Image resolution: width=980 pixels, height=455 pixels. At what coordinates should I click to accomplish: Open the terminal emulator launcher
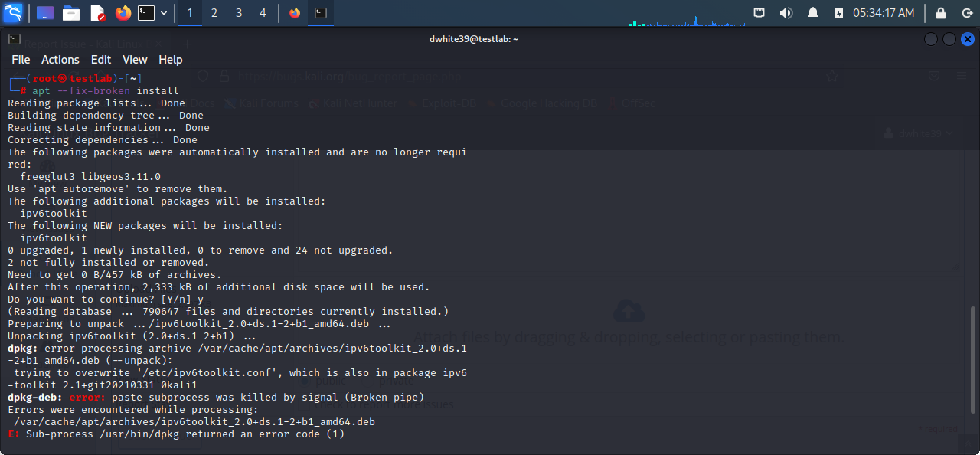[x=145, y=13]
